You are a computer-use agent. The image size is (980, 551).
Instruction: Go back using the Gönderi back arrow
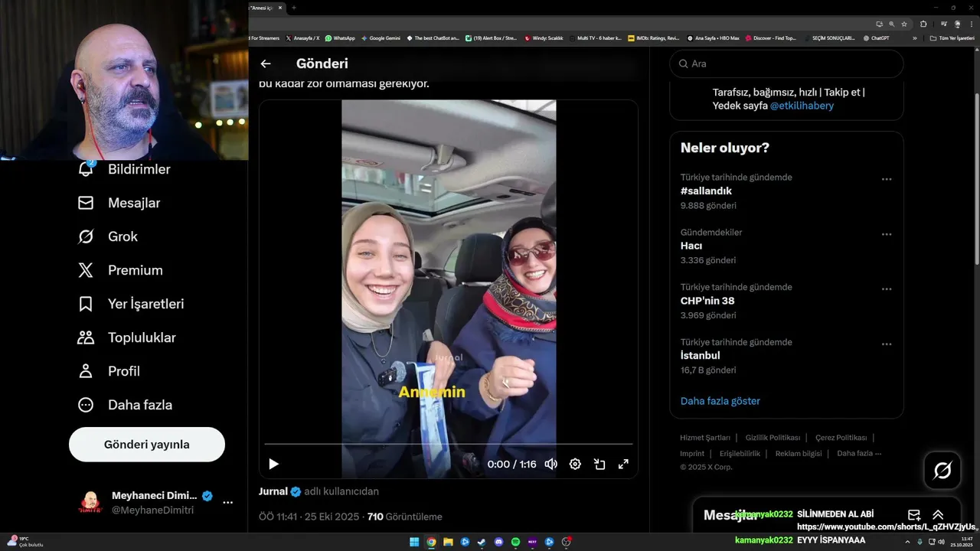pyautogui.click(x=266, y=64)
